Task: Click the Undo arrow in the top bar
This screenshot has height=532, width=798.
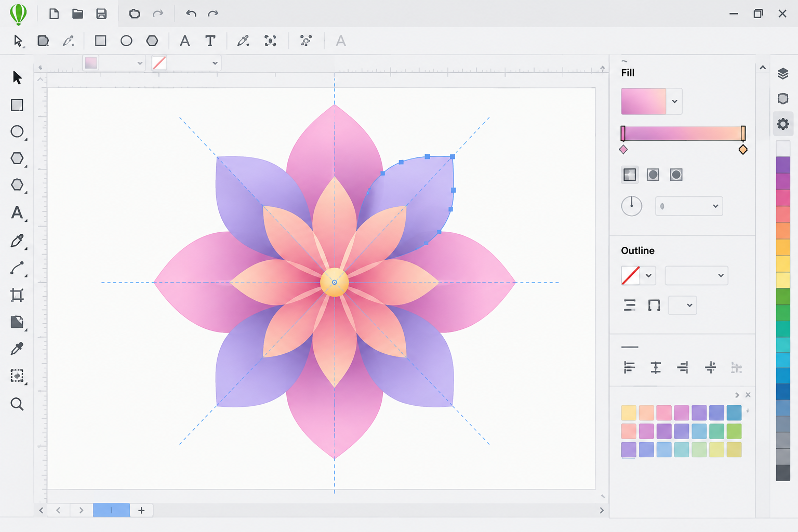Action: pyautogui.click(x=191, y=14)
